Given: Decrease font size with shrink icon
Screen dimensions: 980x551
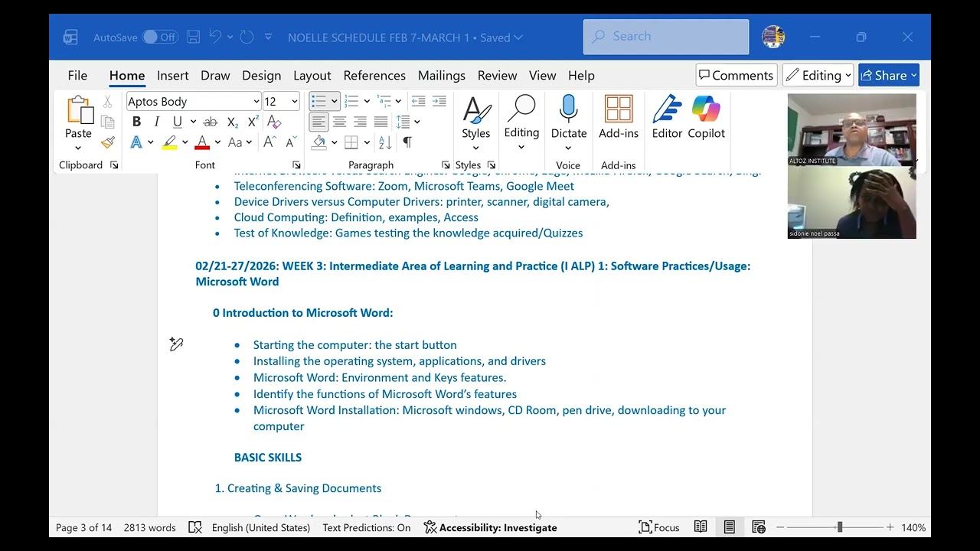Looking at the screenshot, I should pos(291,142).
